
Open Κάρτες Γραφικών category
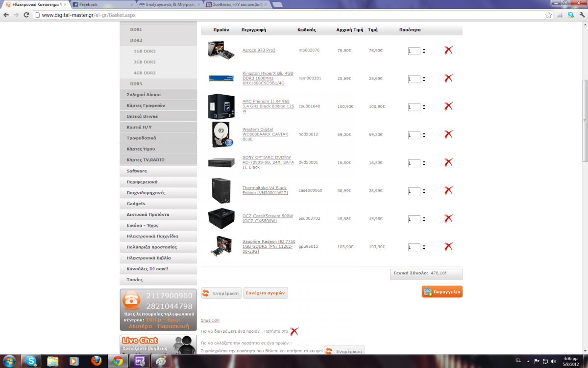pyautogui.click(x=158, y=105)
